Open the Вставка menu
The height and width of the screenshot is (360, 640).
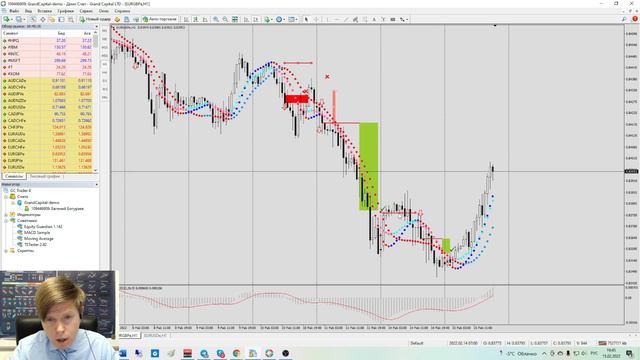pyautogui.click(x=44, y=11)
